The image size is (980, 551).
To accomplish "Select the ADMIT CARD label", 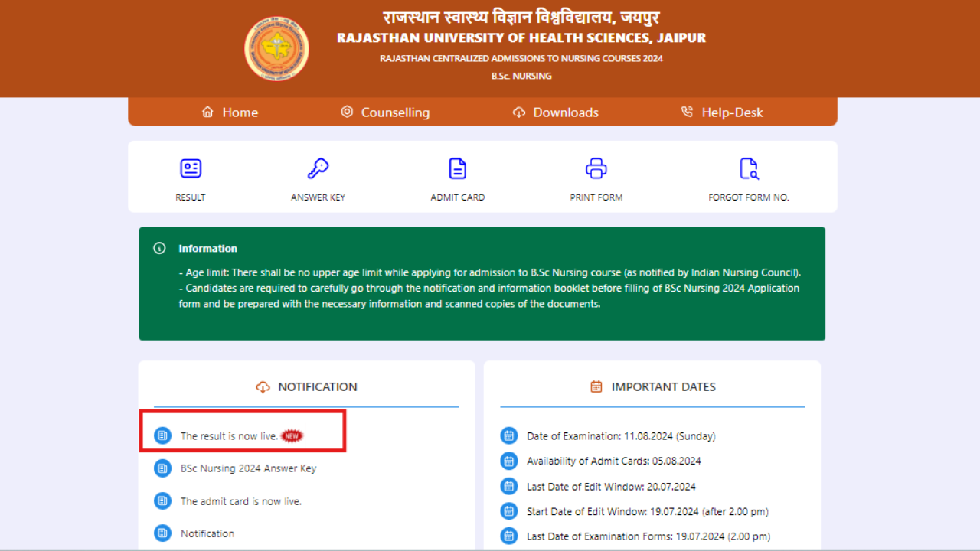I will coord(458,197).
